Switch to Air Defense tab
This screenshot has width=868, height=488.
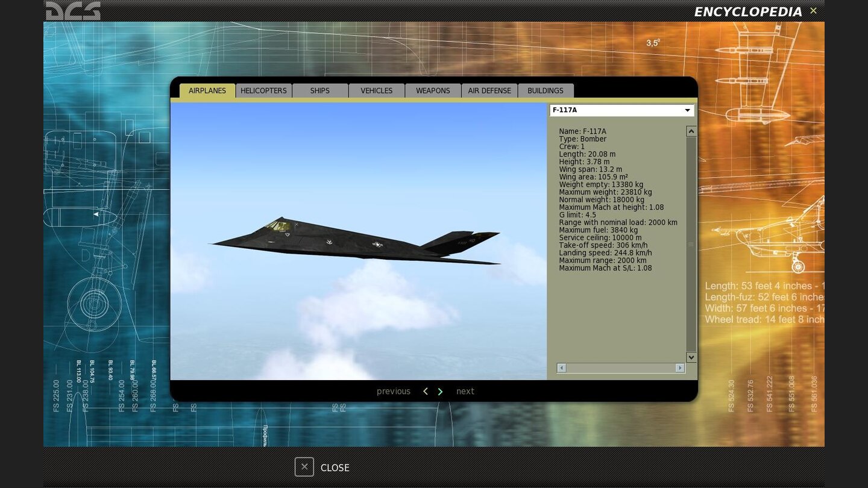pyautogui.click(x=489, y=90)
